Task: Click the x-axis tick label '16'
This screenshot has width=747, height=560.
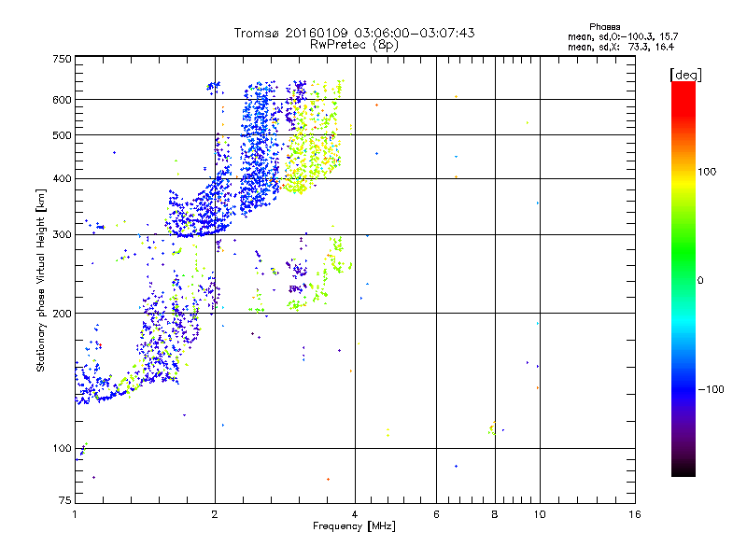Action: [x=635, y=514]
